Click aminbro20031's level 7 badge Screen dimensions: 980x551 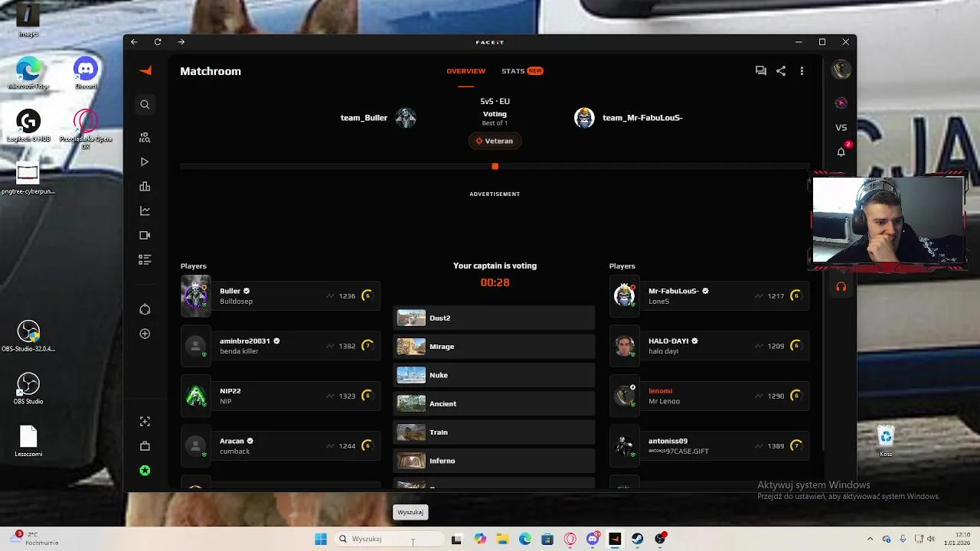point(367,346)
